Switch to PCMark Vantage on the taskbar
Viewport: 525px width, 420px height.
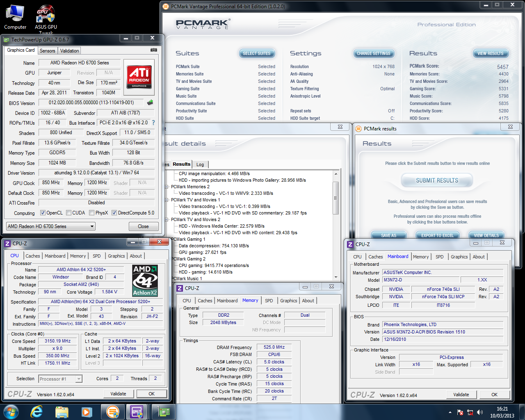click(112, 412)
